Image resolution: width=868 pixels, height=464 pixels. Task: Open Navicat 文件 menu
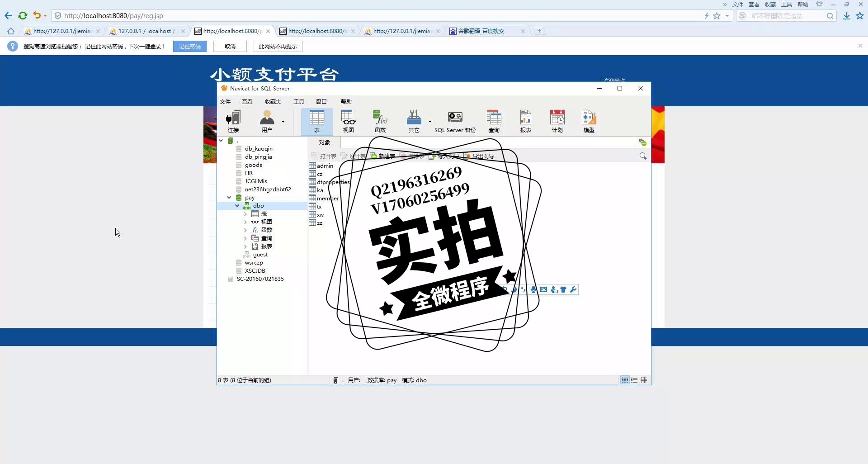tap(225, 102)
